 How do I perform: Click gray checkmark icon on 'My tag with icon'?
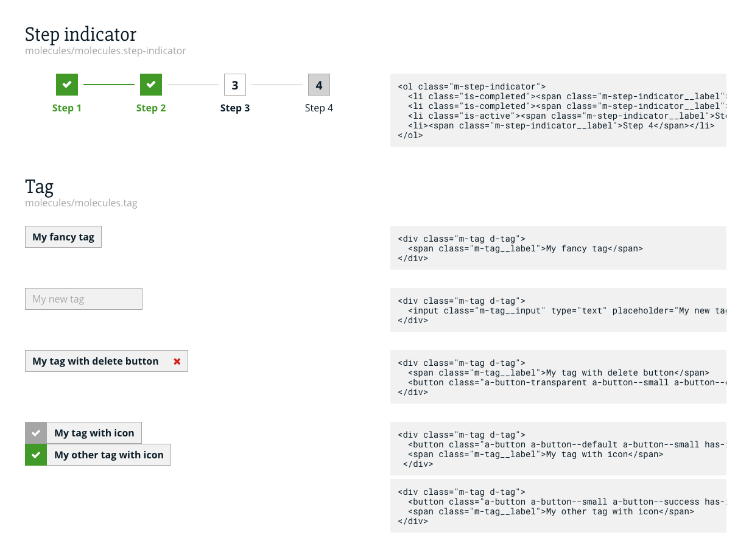[x=36, y=433]
